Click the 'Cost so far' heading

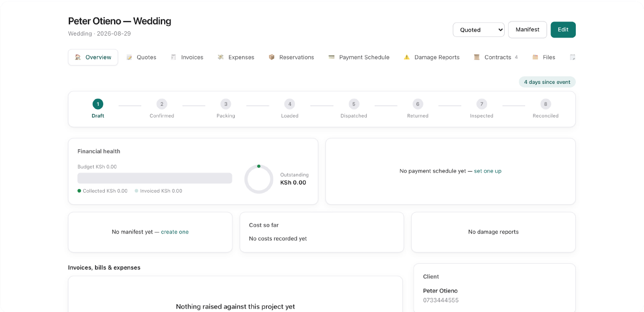(264, 225)
